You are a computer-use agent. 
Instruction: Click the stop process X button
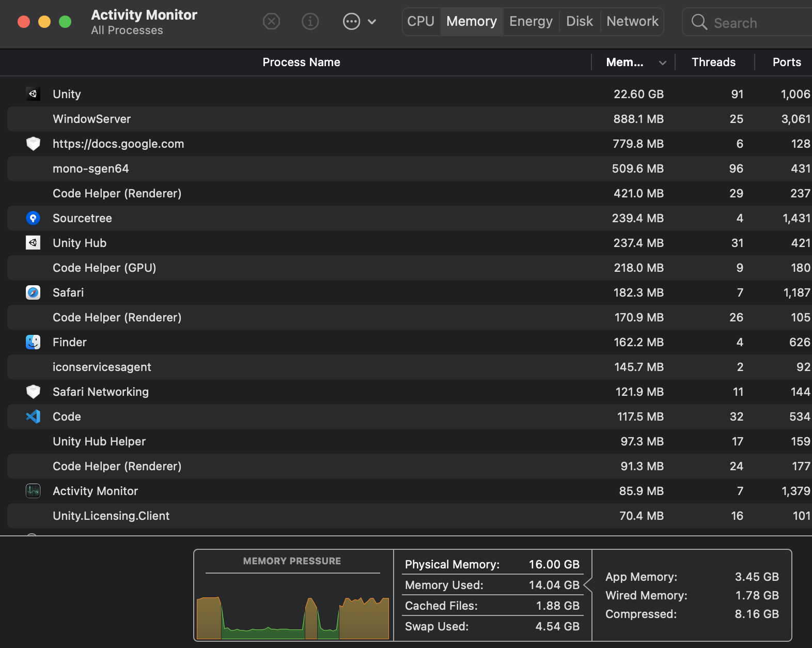pos(271,21)
